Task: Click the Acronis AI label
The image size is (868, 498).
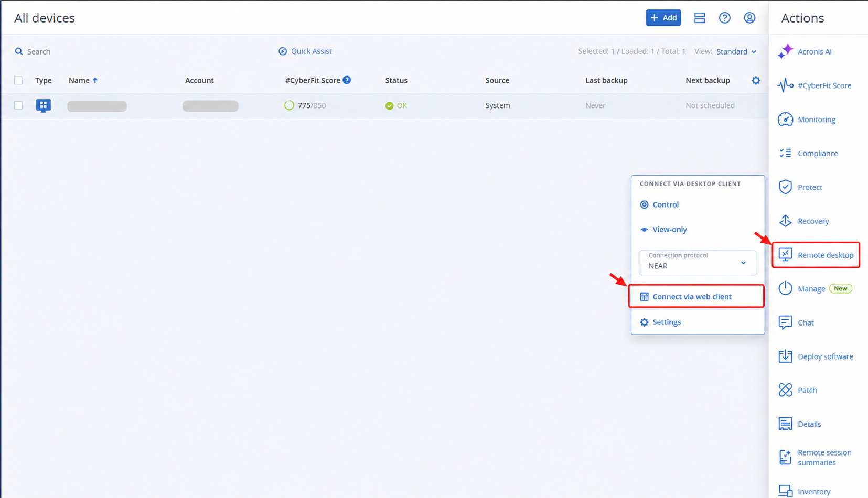Action: coord(815,51)
